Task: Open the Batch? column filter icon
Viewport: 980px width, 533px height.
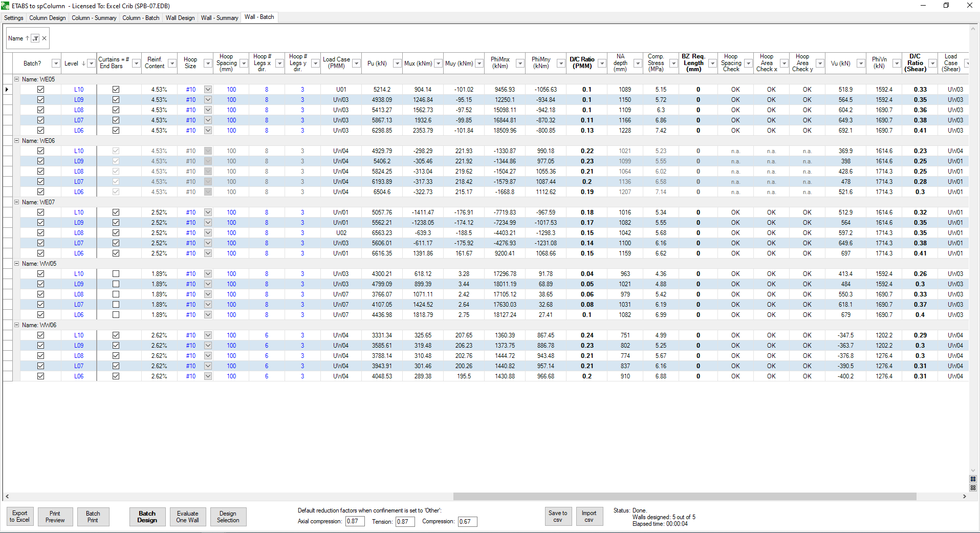Action: click(55, 63)
